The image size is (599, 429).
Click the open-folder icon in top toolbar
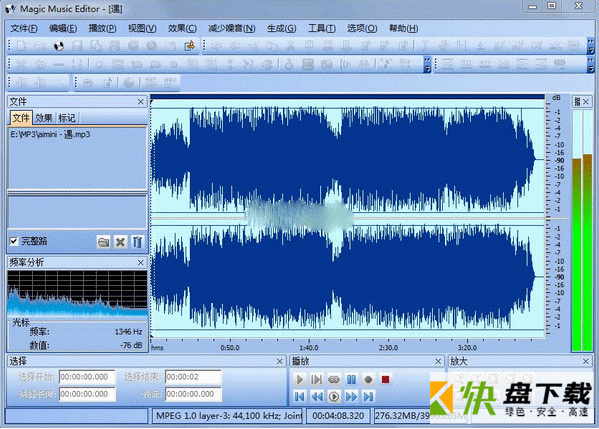tap(40, 46)
